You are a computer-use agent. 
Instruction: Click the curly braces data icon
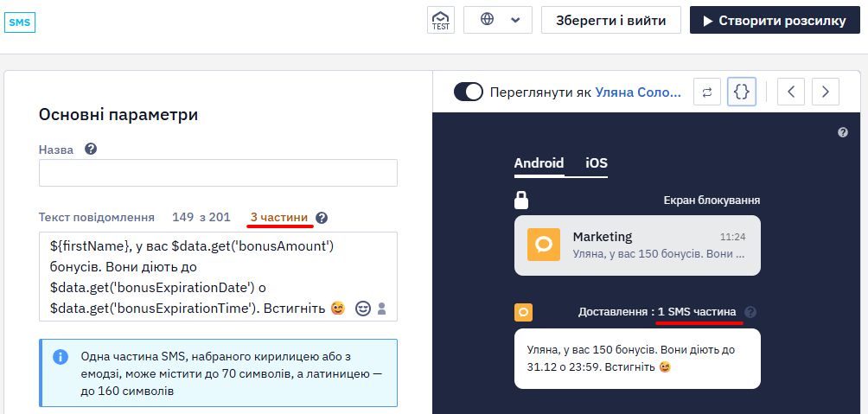click(x=741, y=92)
